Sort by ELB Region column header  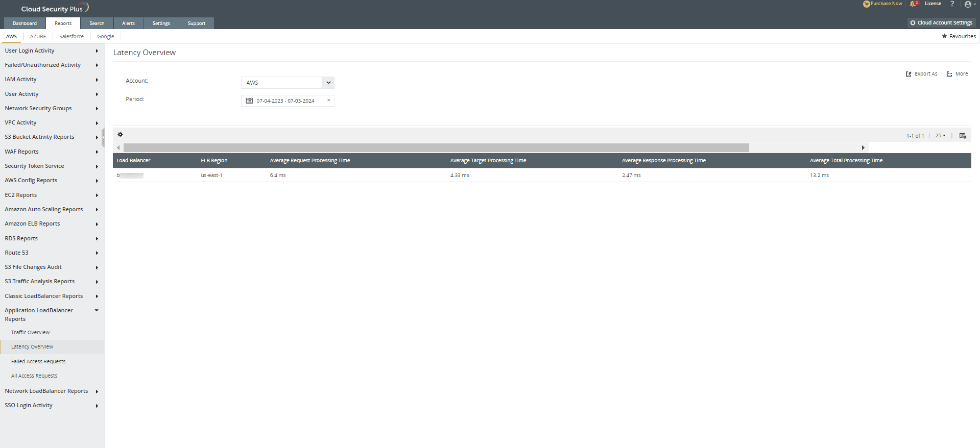click(214, 160)
